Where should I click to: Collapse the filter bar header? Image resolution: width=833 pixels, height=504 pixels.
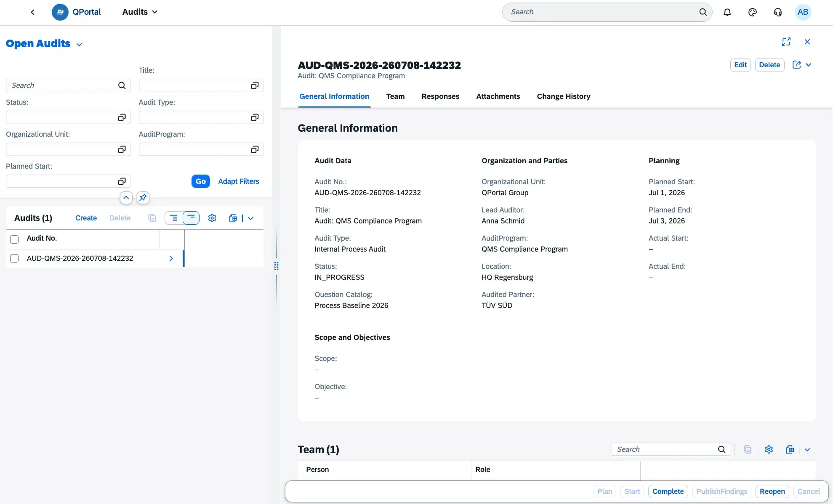click(126, 197)
